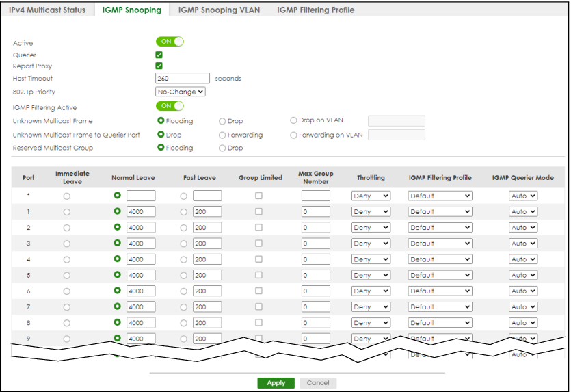Toggle the IGMP Filtering Active switch
This screenshot has height=392, width=571.
(x=170, y=106)
